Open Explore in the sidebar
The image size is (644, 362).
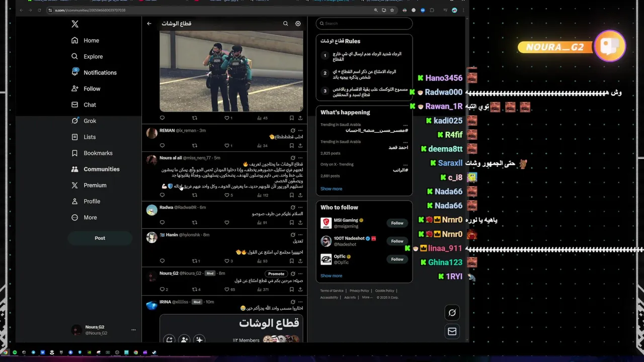point(87,56)
